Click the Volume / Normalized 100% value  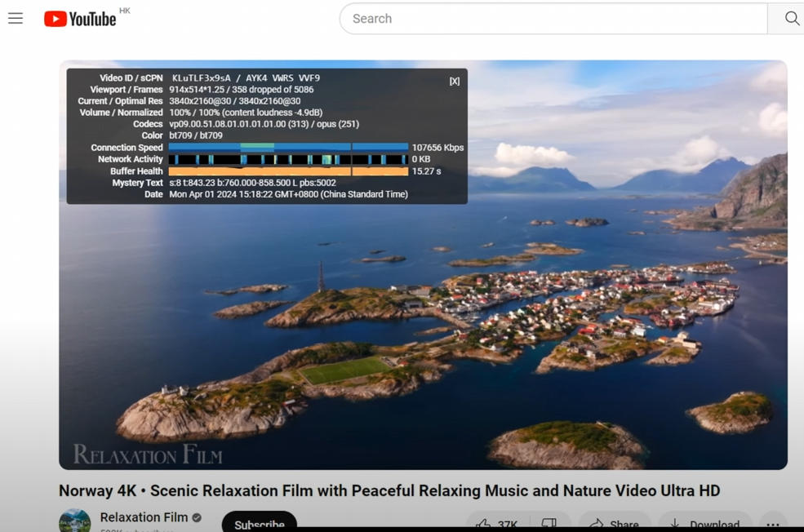tap(246, 113)
